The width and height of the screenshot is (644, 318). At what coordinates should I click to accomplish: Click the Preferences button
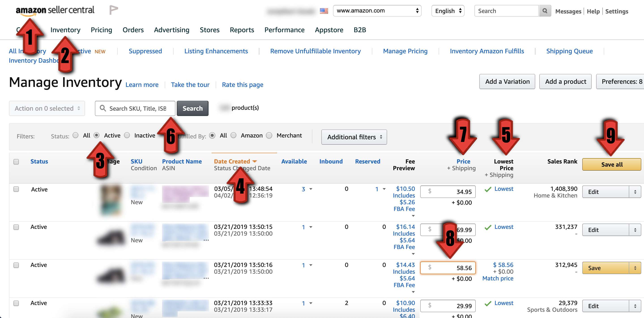click(620, 82)
